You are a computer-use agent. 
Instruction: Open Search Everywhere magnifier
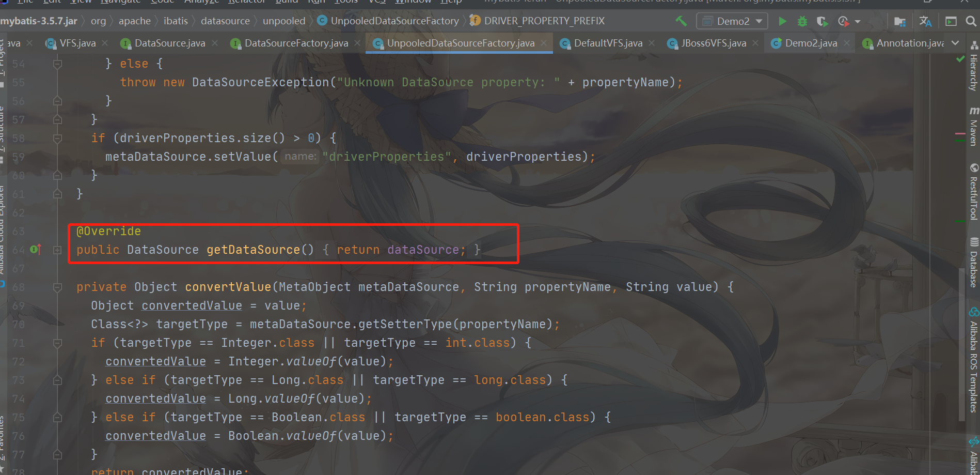[x=971, y=21]
